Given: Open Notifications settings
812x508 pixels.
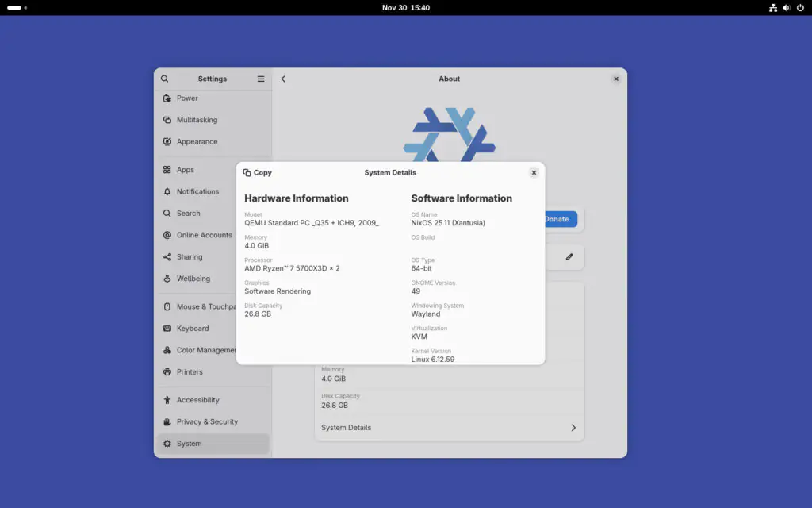Looking at the screenshot, I should coord(197,191).
